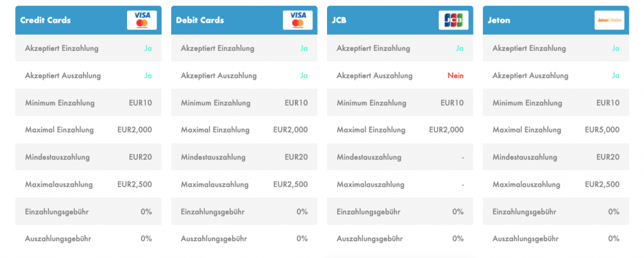Click the red Nein value under JCB
Viewport: 644px width, 258px height.
[x=455, y=76]
